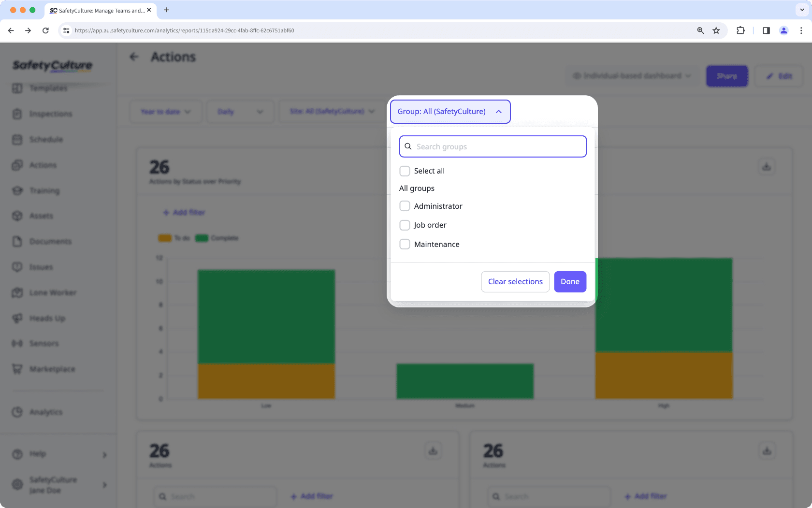The width and height of the screenshot is (812, 508).
Task: Open the Individual-based dashboard selector
Action: (631, 75)
